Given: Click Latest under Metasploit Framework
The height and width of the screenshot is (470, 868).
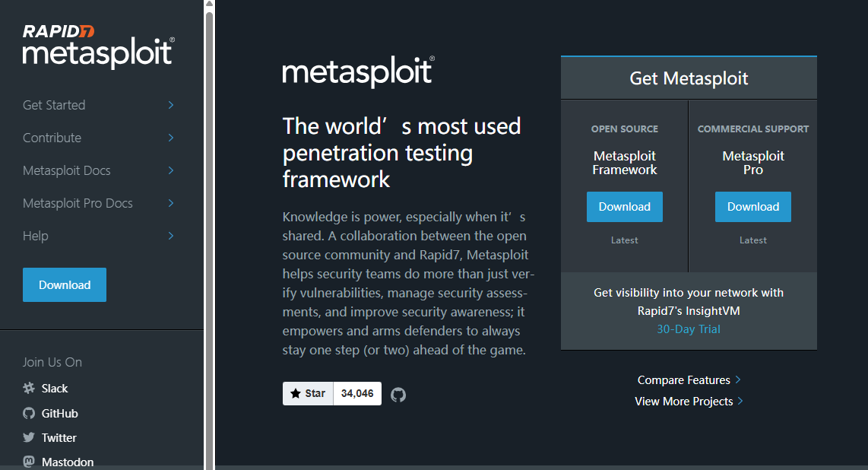Looking at the screenshot, I should [625, 240].
